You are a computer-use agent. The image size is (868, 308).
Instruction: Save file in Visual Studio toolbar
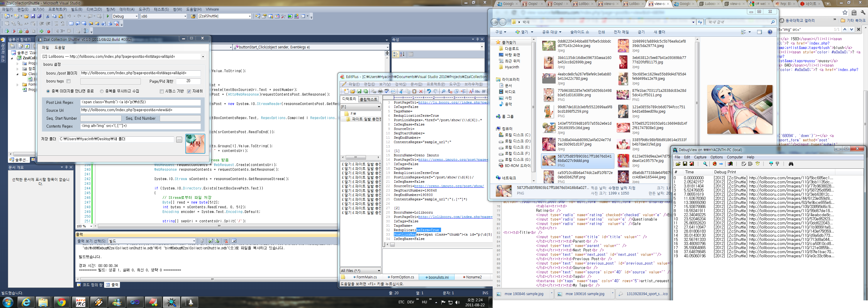click(x=33, y=16)
